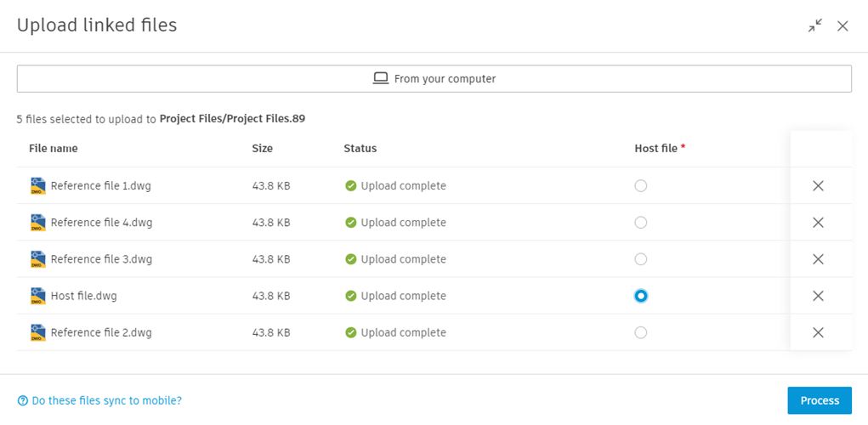Click the green check icon for Reference file 4.dwg
Screen dimensions: 868x425
tap(350, 223)
